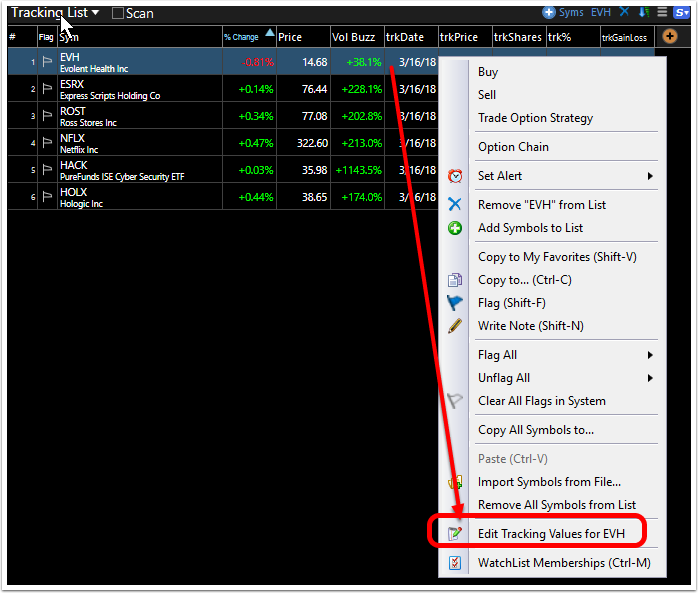Click the Copy to clipboard icon

pos(455,280)
